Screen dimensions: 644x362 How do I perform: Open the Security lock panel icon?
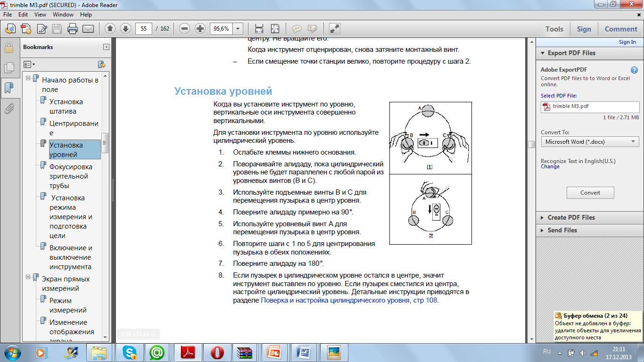(x=8, y=48)
